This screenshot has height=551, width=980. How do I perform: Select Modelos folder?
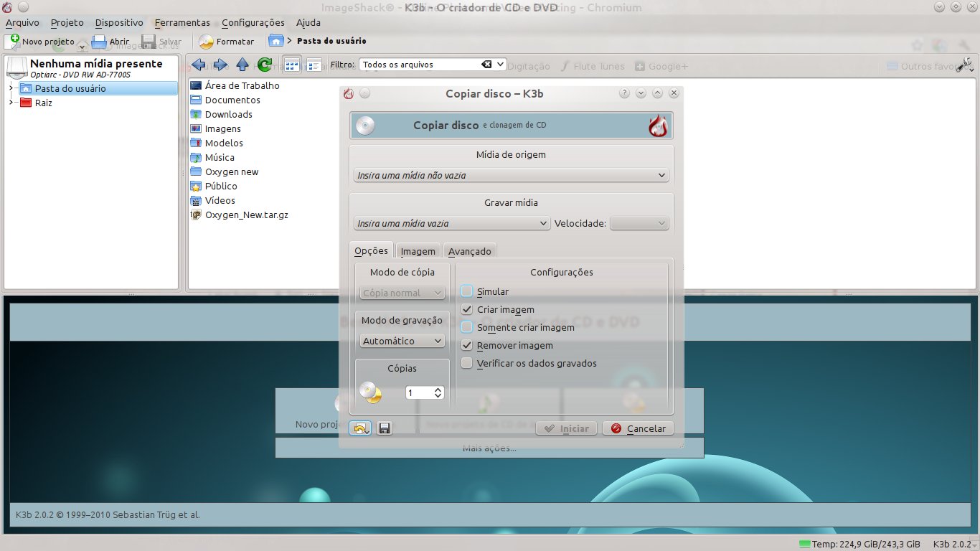[217, 143]
